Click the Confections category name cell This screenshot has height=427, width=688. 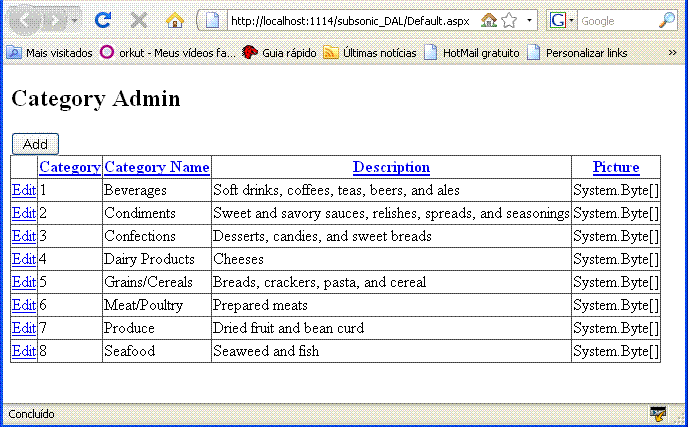tap(157, 236)
